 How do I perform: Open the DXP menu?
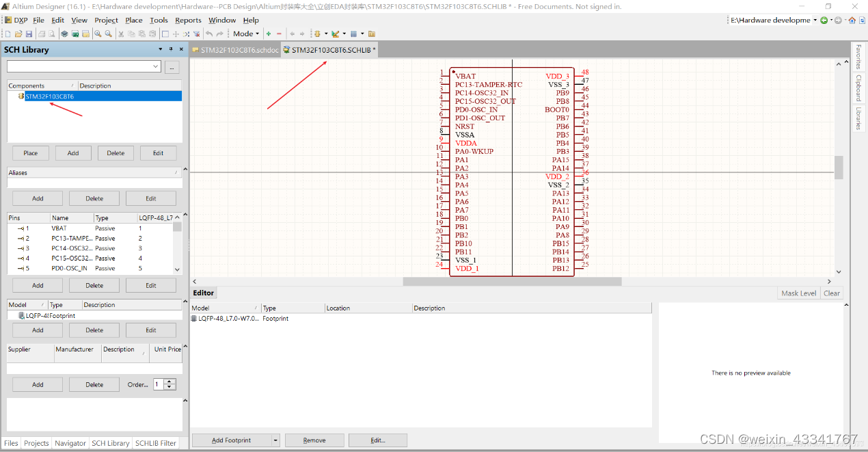[x=16, y=20]
